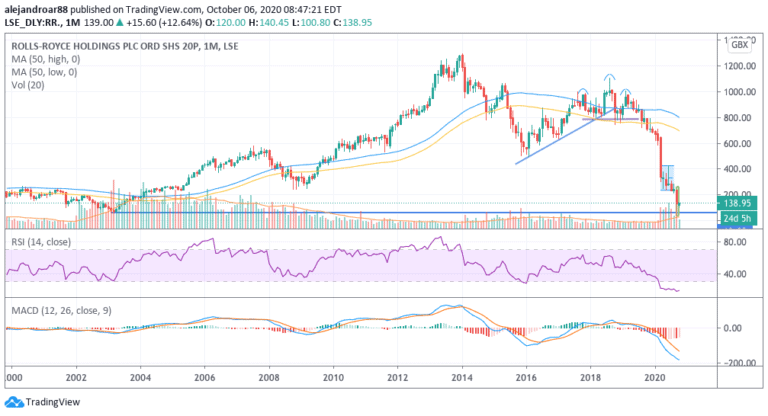Select the blue rectangle drawing near 2020
768x416 pixels.
click(668, 177)
